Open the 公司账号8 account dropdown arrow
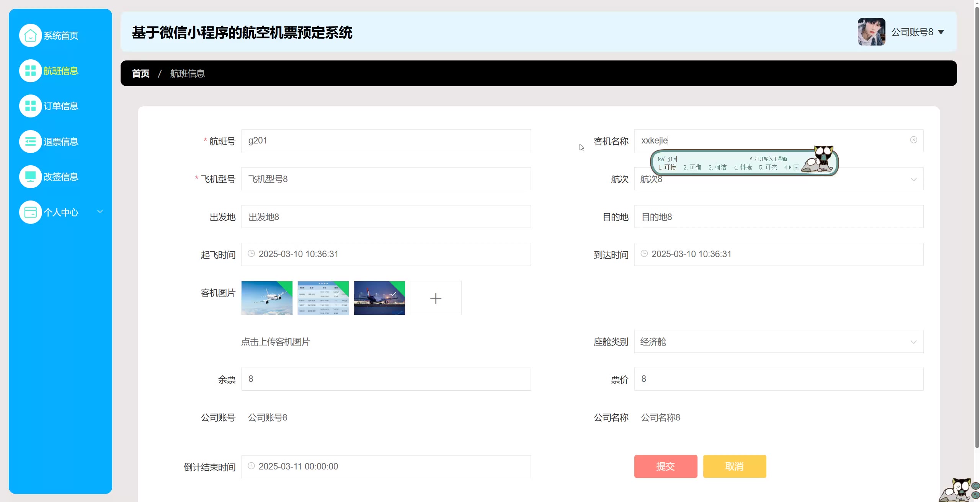The height and width of the screenshot is (502, 980). point(941,32)
